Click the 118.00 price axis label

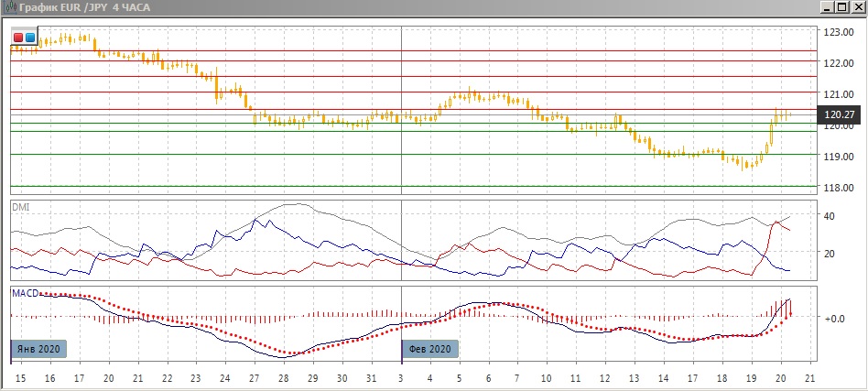pyautogui.click(x=839, y=187)
